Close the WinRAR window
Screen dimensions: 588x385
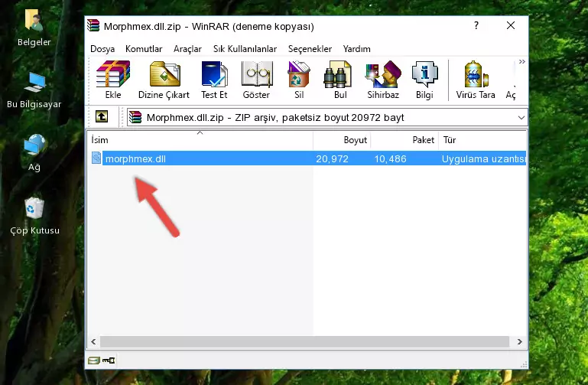tap(510, 25)
